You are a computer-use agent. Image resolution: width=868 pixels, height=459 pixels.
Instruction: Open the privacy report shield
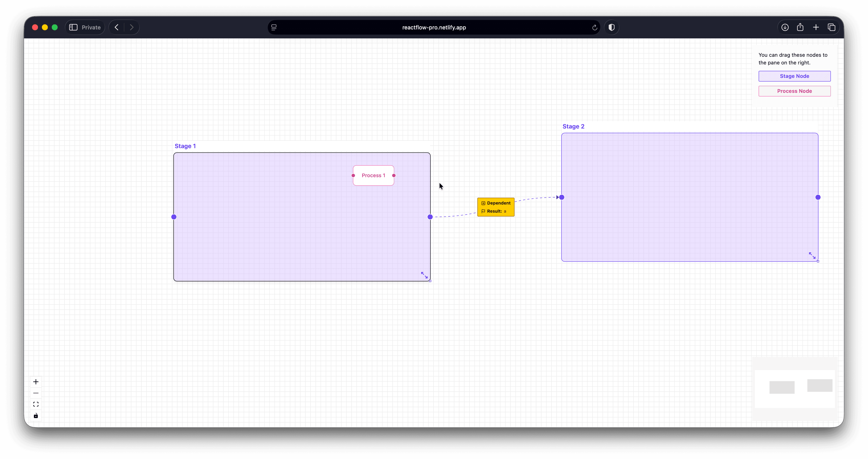(x=612, y=27)
